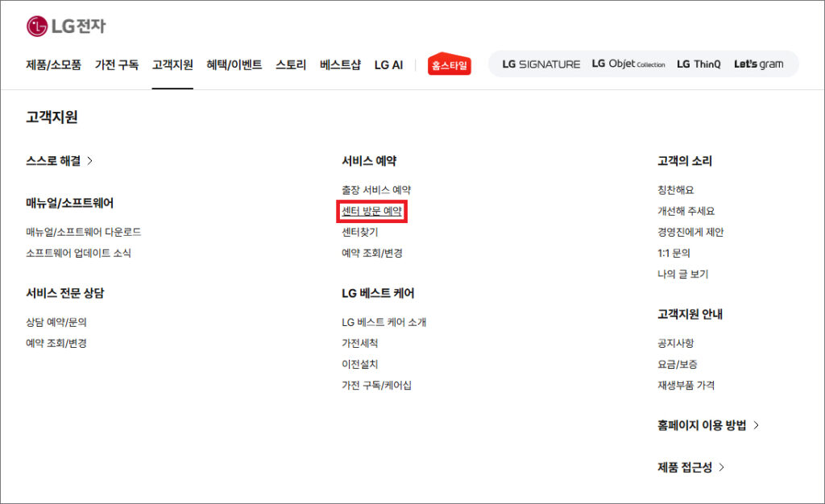The width and height of the screenshot is (825, 504).
Task: Expand 홈페이지 이용 방법
Action: point(708,425)
